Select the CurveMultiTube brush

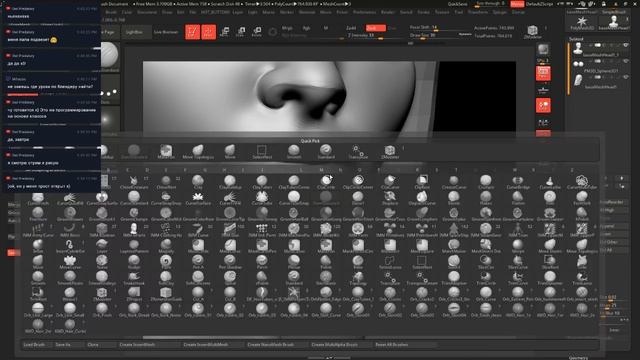pos(582,182)
